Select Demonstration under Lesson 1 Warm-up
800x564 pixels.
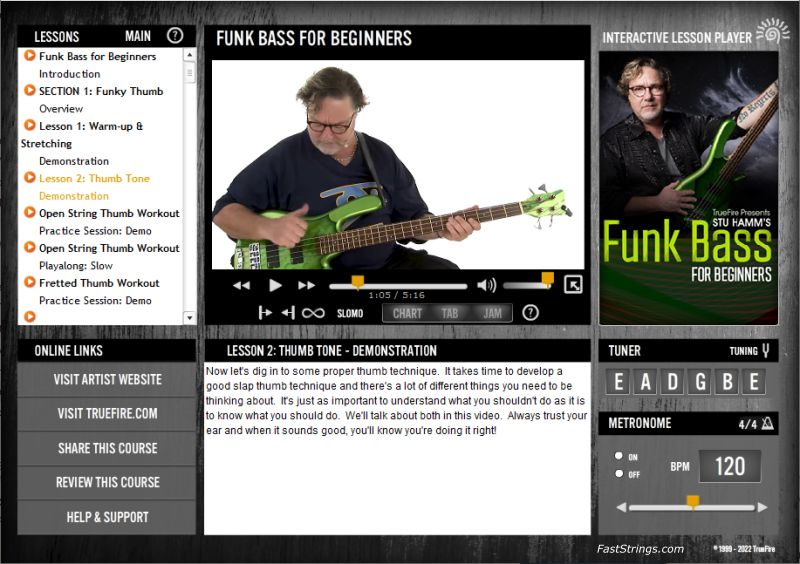tap(74, 161)
